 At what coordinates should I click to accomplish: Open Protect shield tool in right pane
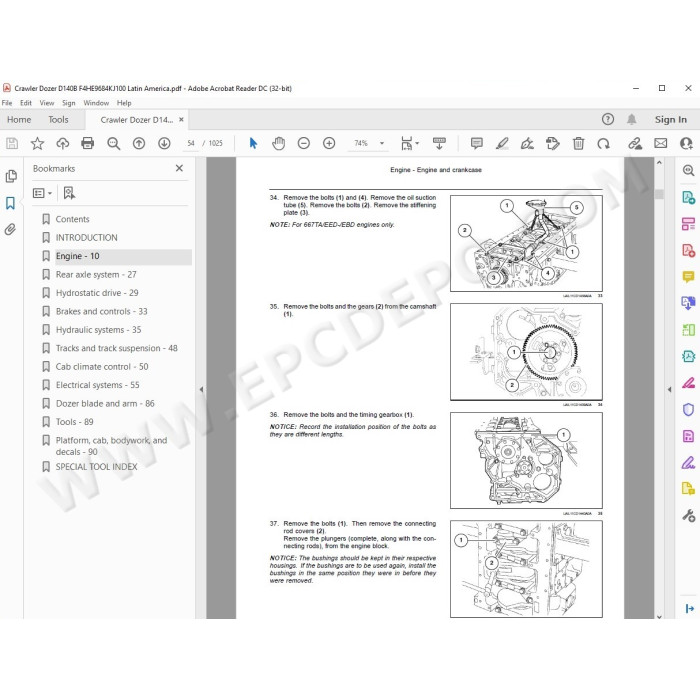(688, 409)
